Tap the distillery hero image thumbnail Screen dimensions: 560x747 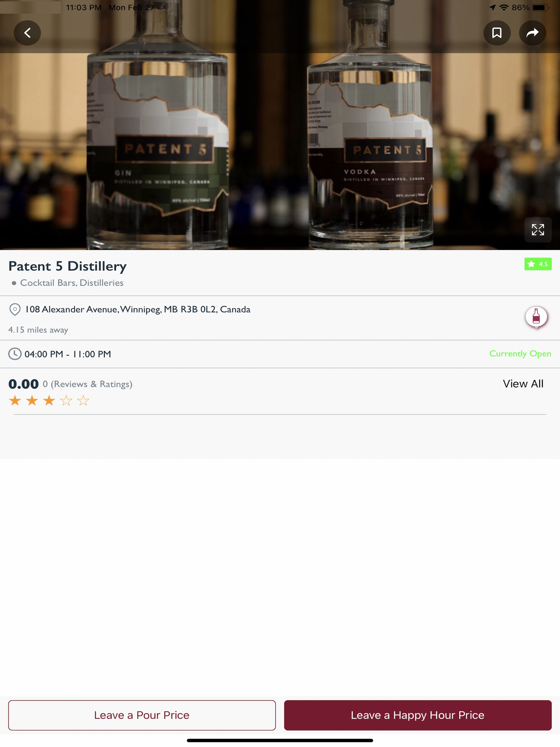tap(280, 124)
